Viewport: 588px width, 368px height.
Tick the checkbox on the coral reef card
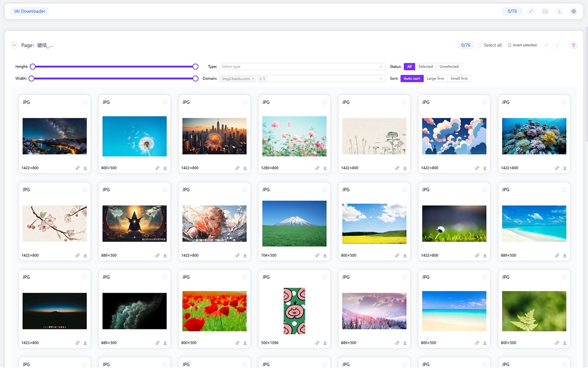pyautogui.click(x=565, y=102)
